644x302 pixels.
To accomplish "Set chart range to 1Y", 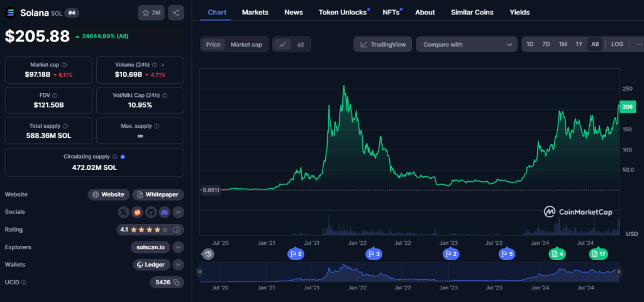I will pos(579,45).
